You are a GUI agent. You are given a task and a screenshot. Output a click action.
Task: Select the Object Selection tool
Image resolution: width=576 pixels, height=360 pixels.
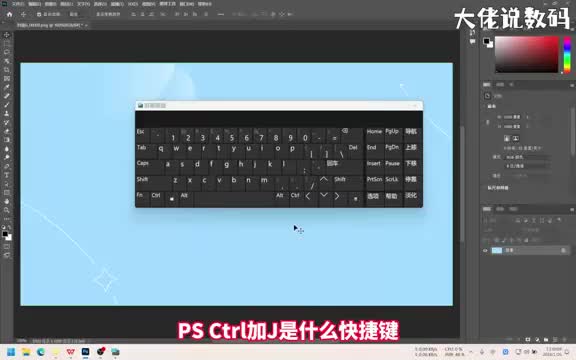[x=7, y=61]
